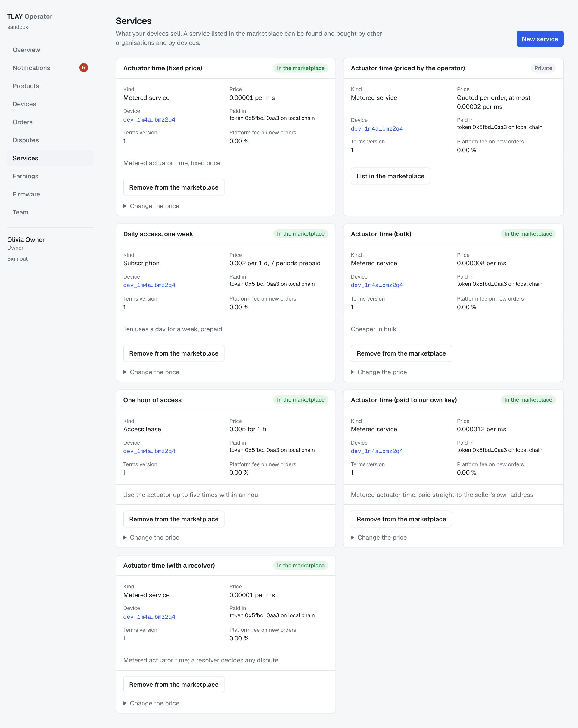Open device link in Actuator time (with a resolver) card

tap(149, 617)
